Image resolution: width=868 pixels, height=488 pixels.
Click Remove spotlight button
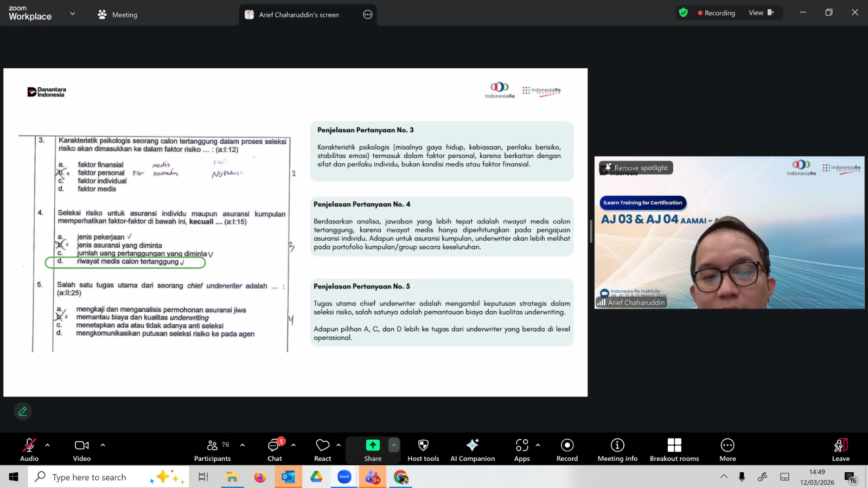[x=636, y=168]
